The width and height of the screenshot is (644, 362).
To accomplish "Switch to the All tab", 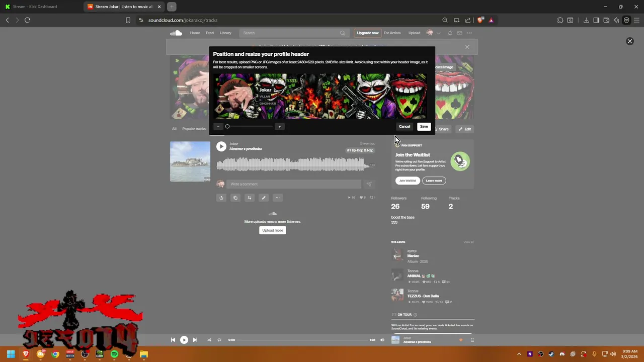I will pos(174,129).
